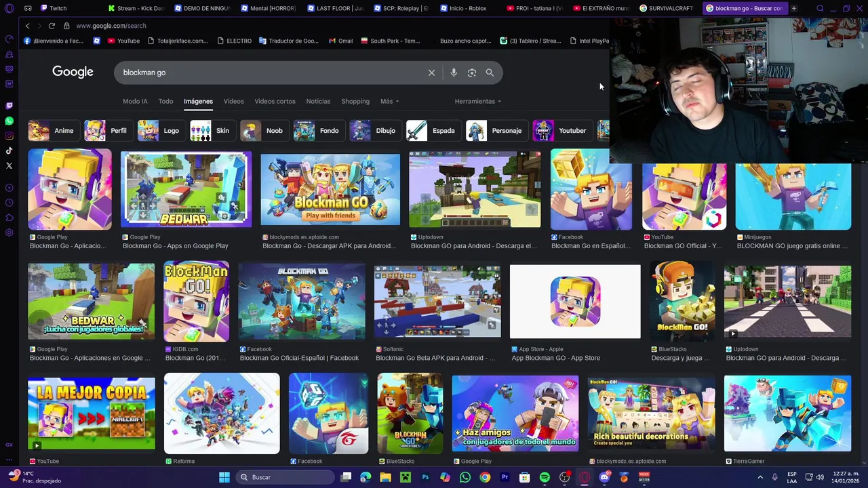Image resolution: width=868 pixels, height=488 pixels.
Task: Open Microsoft Store from the taskbar
Action: pyautogui.click(x=524, y=477)
